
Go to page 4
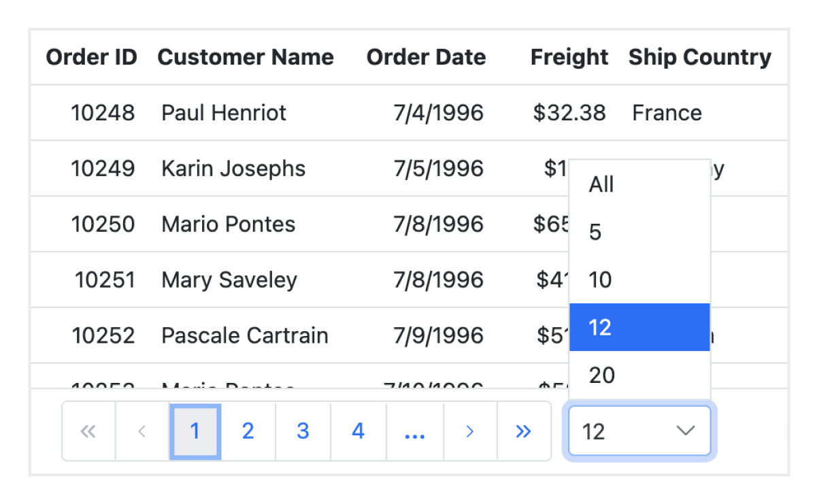357,431
